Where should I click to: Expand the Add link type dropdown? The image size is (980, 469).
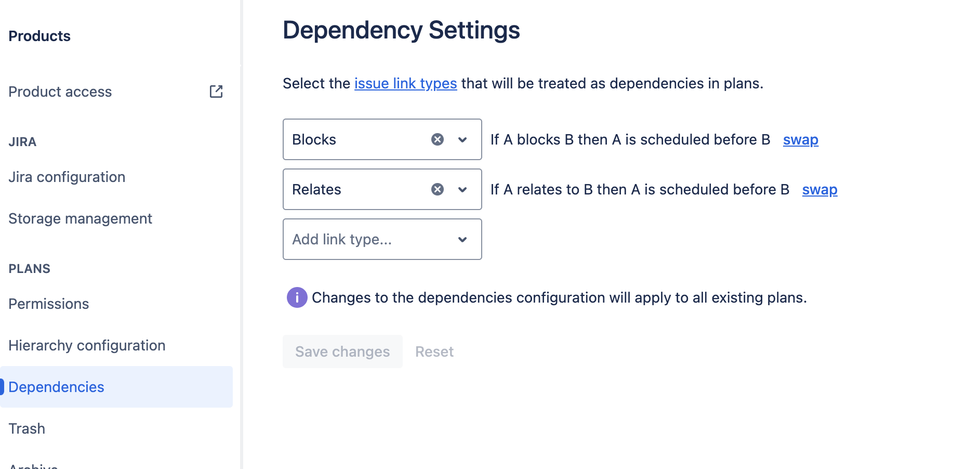pos(462,239)
